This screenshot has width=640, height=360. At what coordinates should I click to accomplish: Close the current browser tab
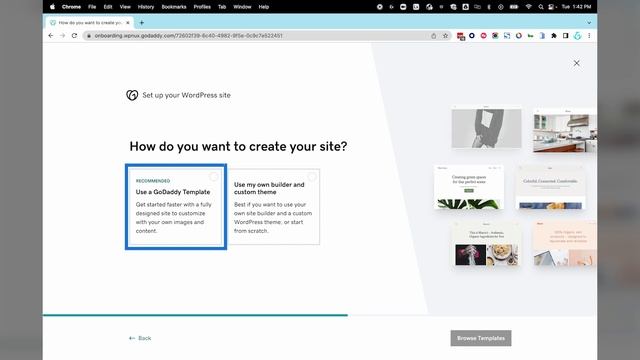(x=128, y=23)
